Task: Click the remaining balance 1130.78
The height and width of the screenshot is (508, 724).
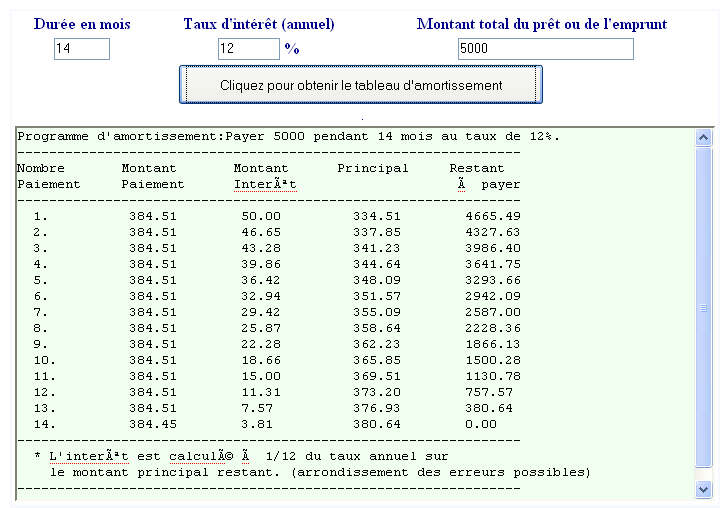Action: coord(493,376)
